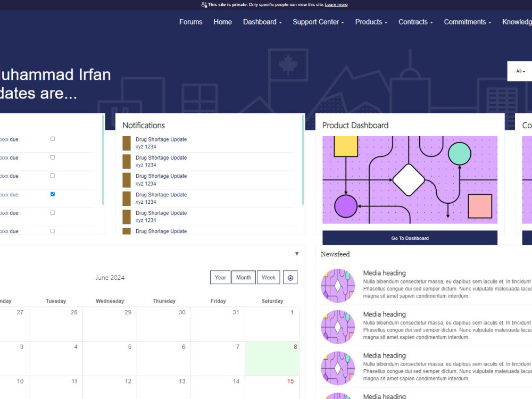Image resolution: width=532 pixels, height=399 pixels.
Task: Switch calendar to Month view
Action: (x=244, y=278)
